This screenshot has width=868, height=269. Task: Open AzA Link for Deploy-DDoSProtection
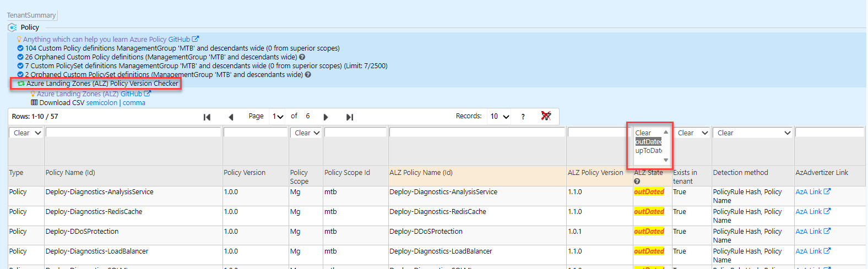pos(813,232)
